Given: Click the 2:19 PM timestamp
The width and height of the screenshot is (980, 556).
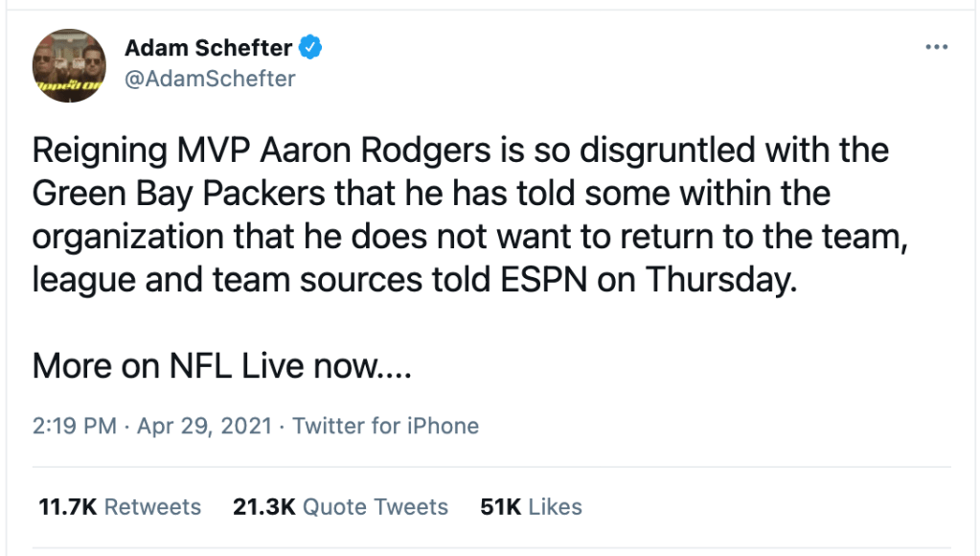Looking at the screenshot, I should (74, 426).
